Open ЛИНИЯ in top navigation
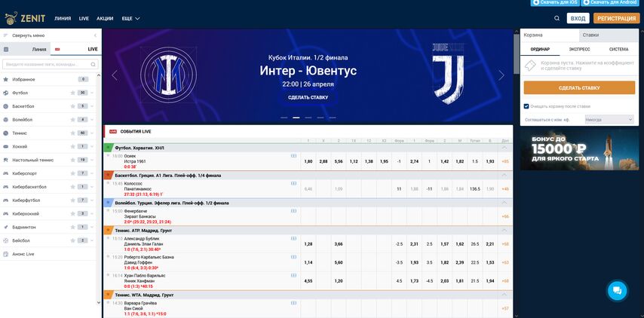 63,19
